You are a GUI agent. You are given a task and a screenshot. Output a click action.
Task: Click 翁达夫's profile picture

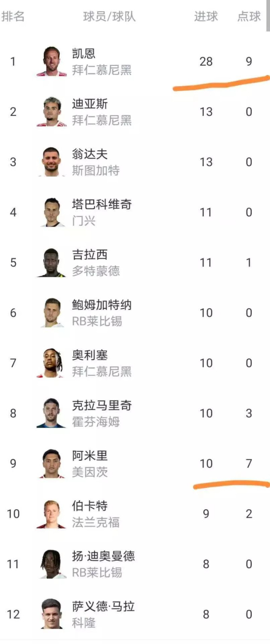(x=51, y=162)
